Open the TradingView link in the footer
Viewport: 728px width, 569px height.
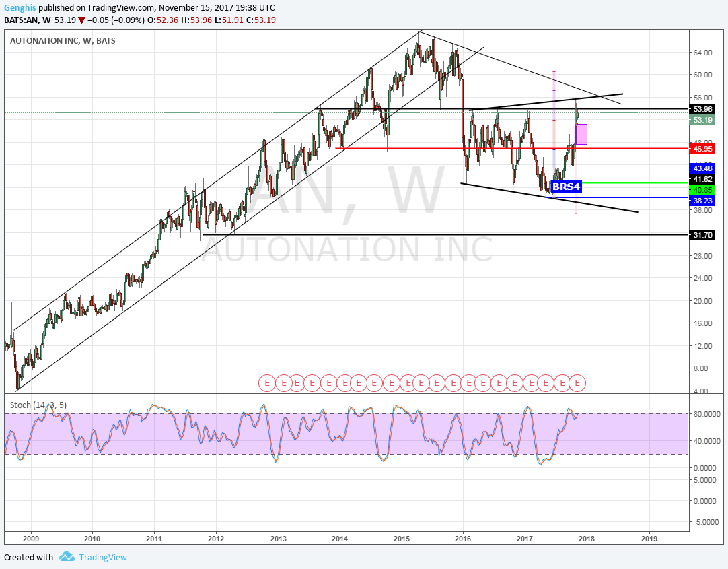103,557
